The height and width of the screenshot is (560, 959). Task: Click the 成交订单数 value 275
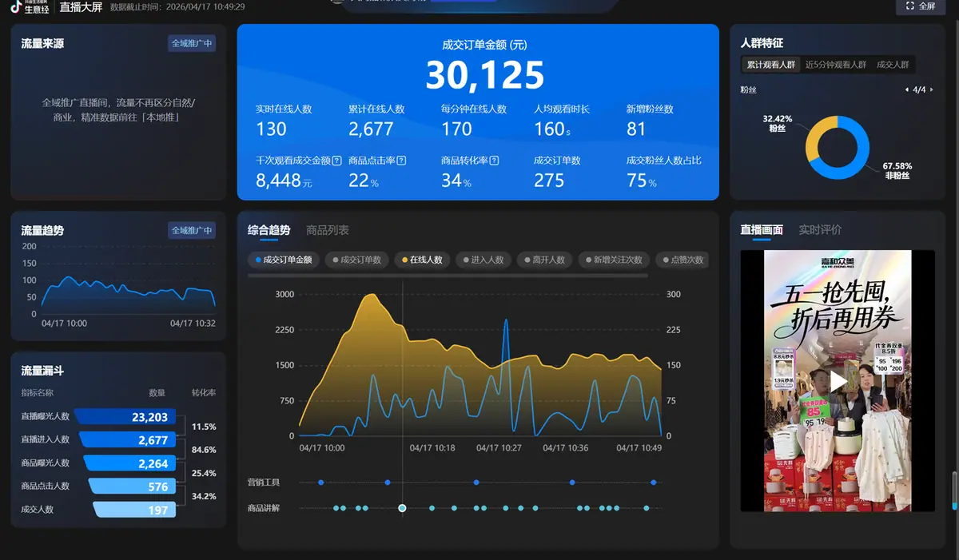pyautogui.click(x=549, y=181)
